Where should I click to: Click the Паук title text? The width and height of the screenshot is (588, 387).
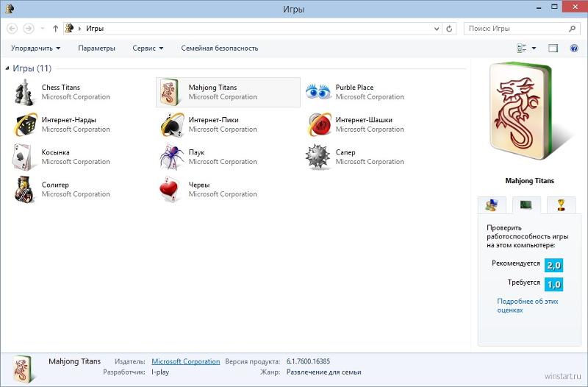click(x=196, y=152)
